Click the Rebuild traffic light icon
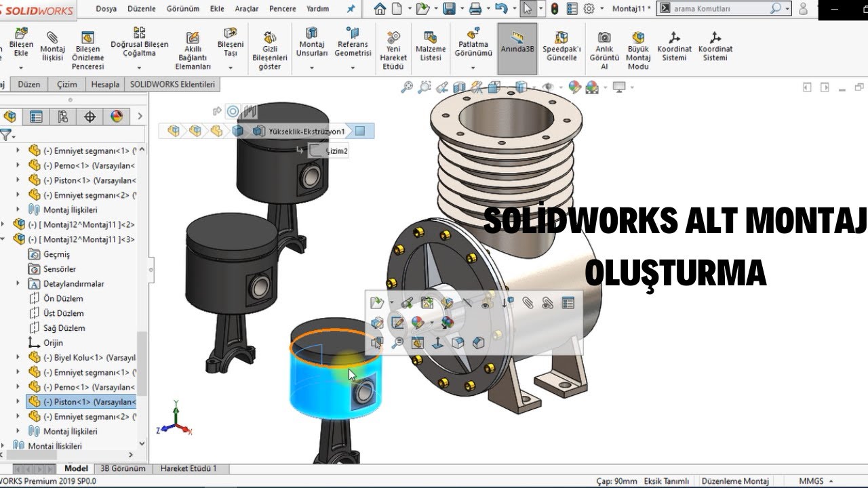The width and height of the screenshot is (868, 488). [x=555, y=9]
